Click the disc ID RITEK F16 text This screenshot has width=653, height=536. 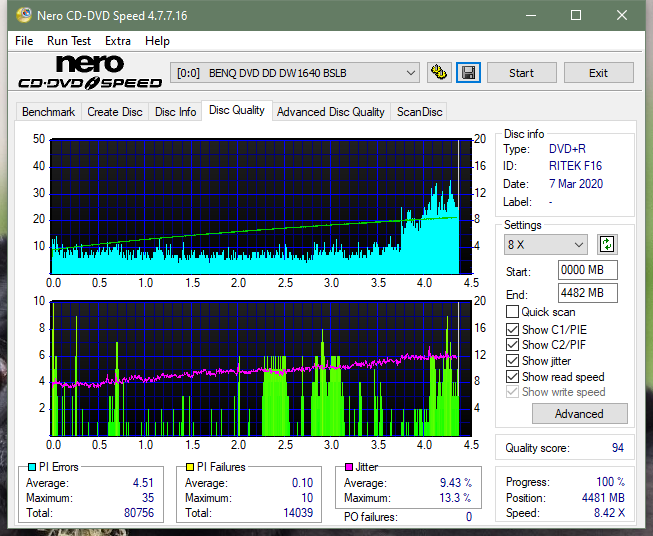pos(576,166)
